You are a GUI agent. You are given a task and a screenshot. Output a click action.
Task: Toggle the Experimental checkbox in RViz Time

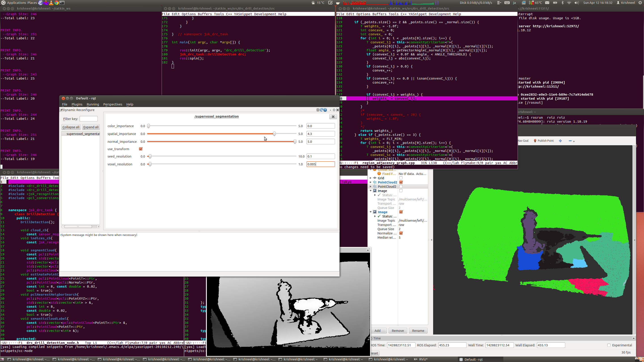[609, 345]
